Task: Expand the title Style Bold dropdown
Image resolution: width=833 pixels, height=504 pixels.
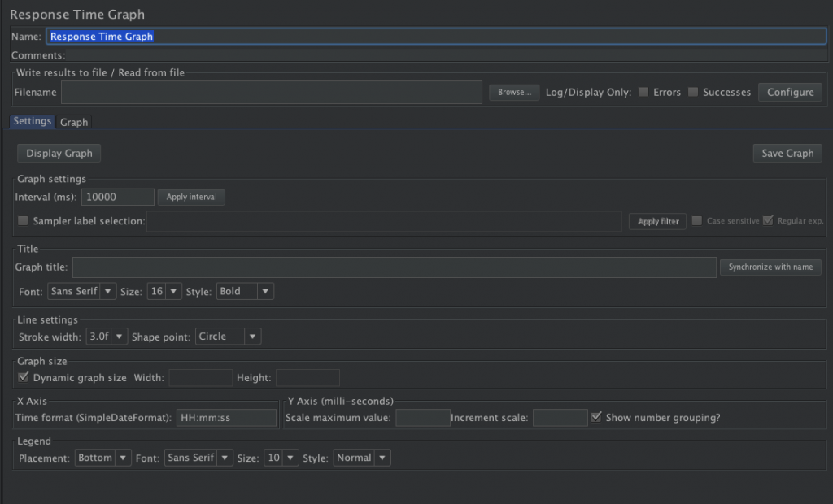Action: coord(245,291)
